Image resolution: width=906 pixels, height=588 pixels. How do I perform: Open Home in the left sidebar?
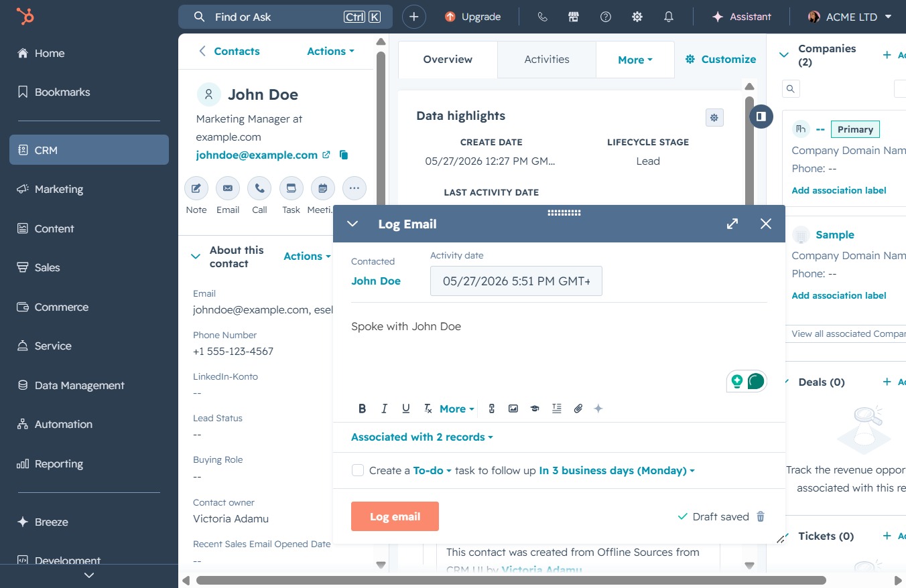click(x=89, y=53)
